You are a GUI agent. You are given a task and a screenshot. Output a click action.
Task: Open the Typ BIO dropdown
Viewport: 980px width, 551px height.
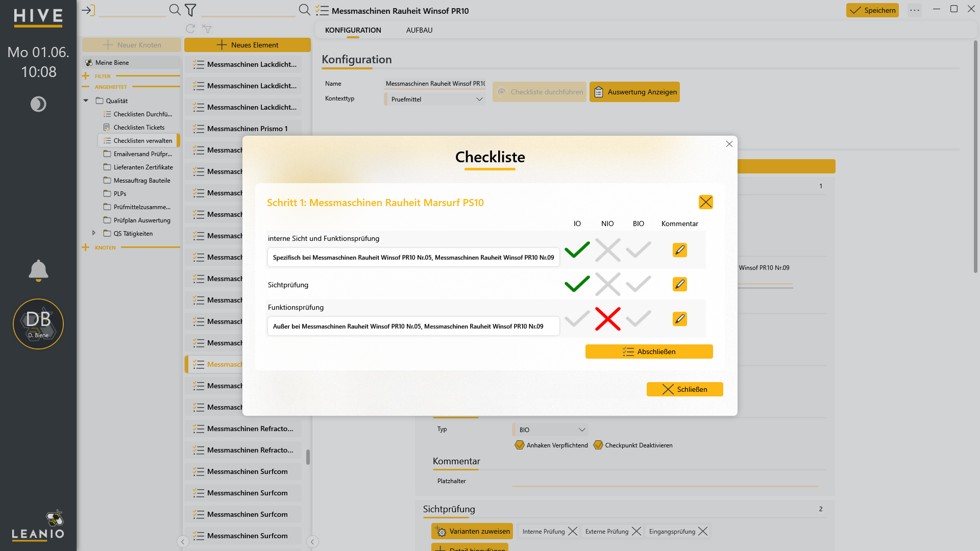click(550, 430)
